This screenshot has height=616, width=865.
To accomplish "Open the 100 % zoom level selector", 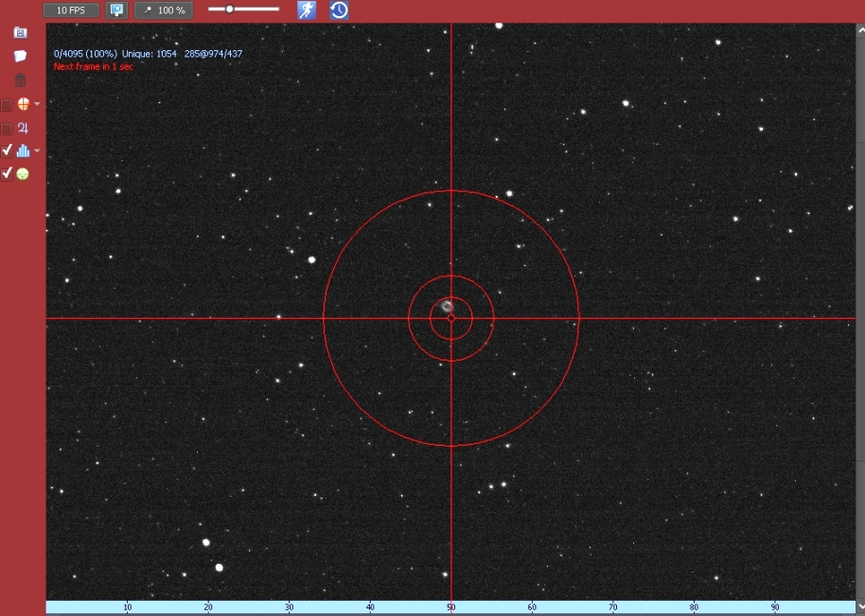I will [x=164, y=10].
